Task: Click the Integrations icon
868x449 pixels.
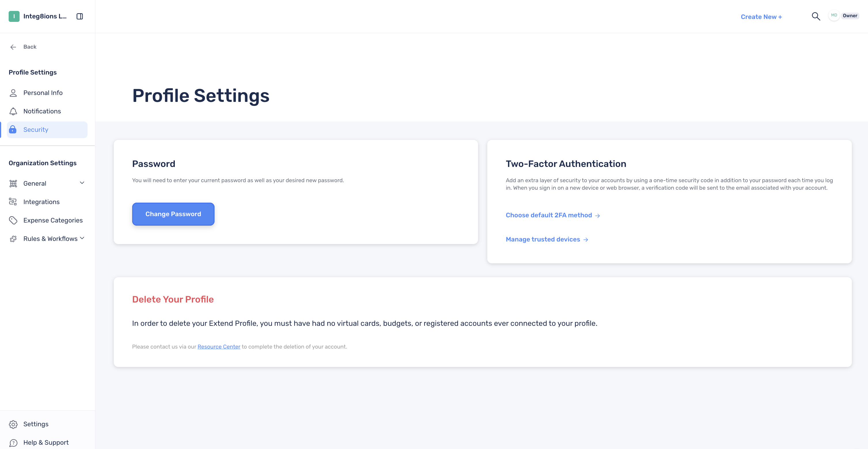Action: click(x=13, y=202)
